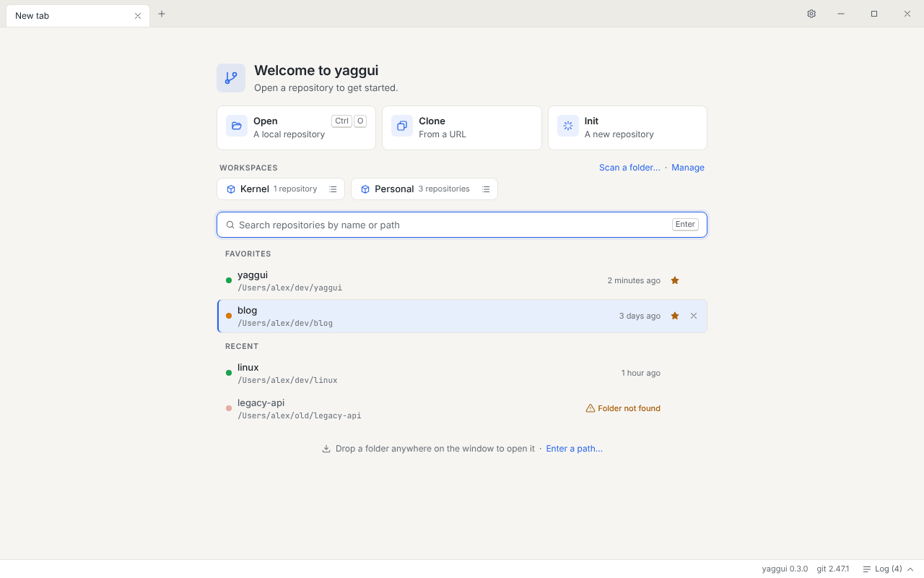Click the Manage workspaces link
Image resolution: width=924 pixels, height=578 pixels.
(688, 168)
